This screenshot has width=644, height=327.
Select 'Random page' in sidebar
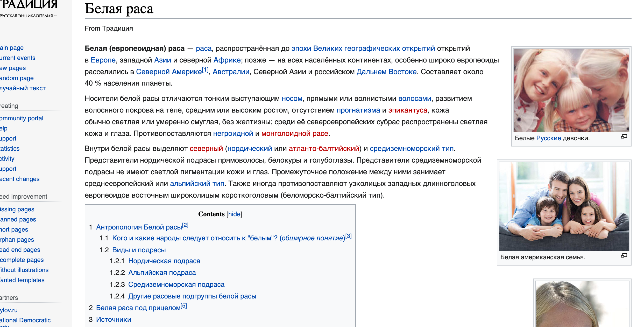coord(17,78)
